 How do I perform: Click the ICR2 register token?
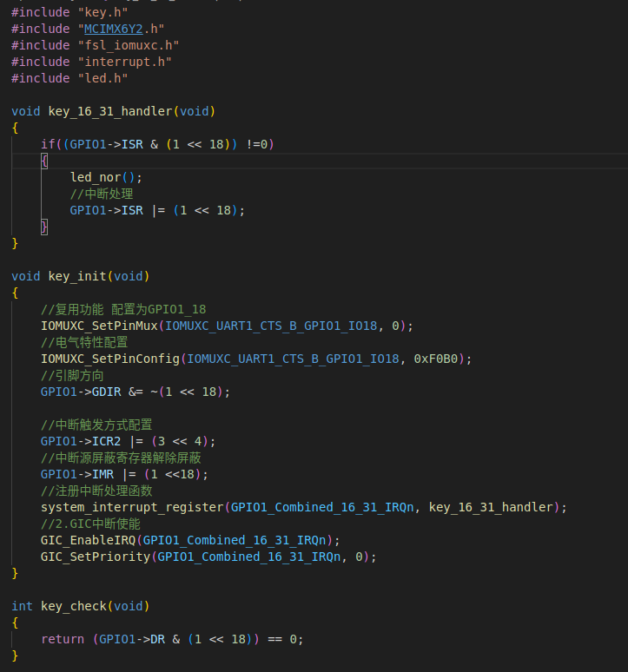106,441
